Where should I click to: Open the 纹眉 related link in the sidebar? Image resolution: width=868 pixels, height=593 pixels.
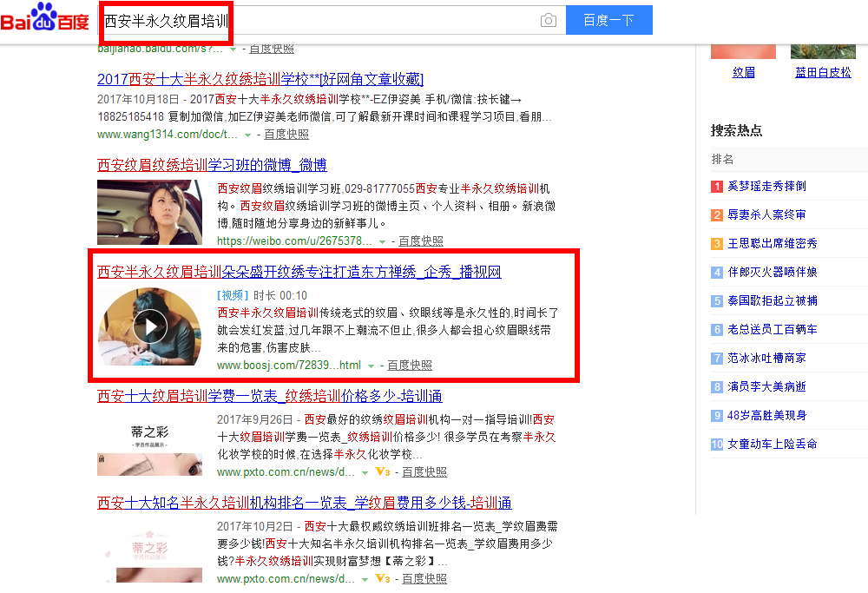point(744,73)
